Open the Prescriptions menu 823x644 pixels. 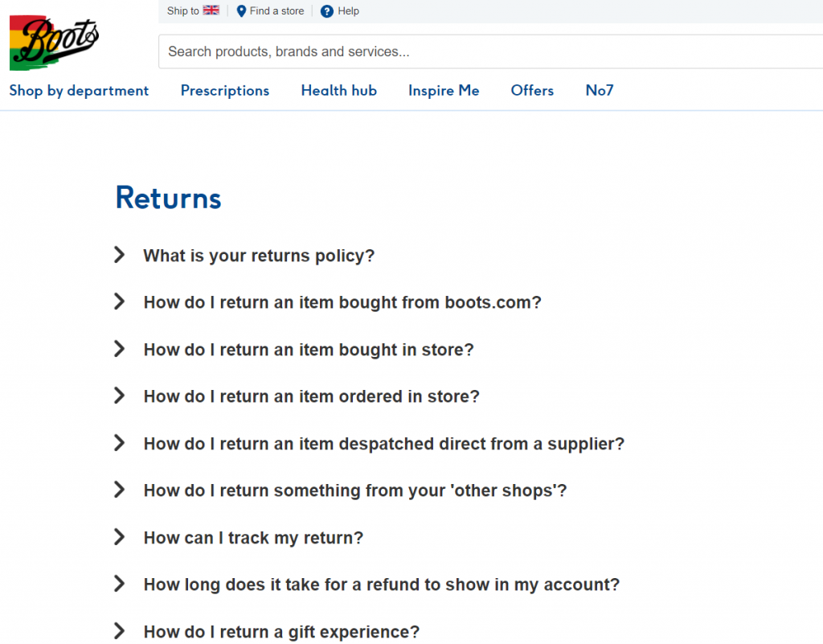click(225, 91)
